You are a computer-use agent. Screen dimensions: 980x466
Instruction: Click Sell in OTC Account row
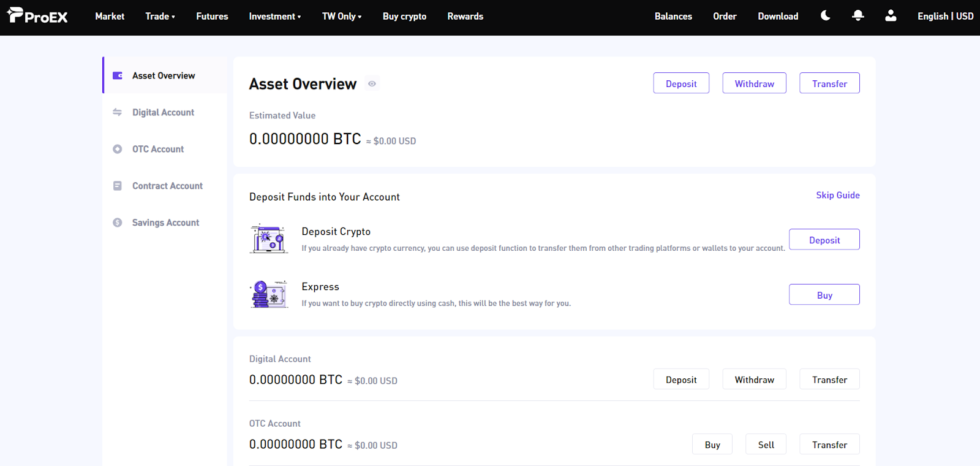coord(766,445)
